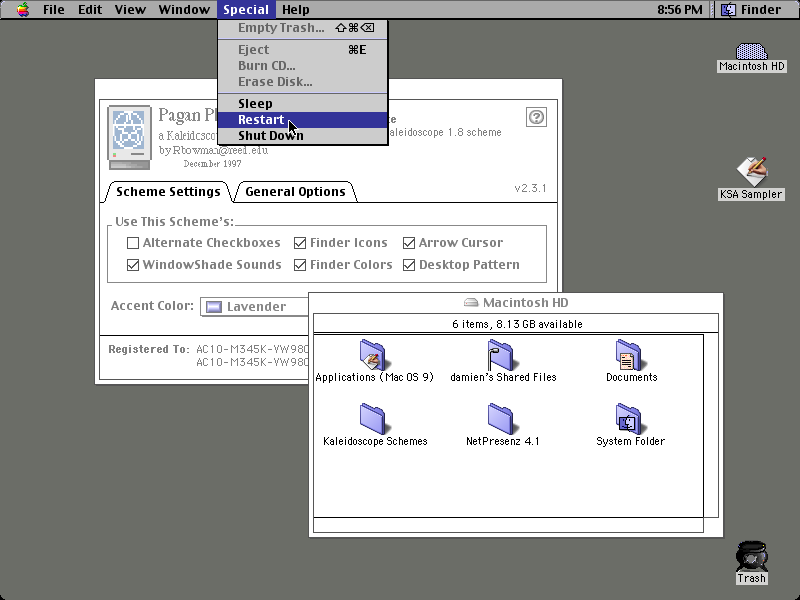
Task: Click the disk icon in Macintosh HD title bar
Action: click(x=470, y=303)
